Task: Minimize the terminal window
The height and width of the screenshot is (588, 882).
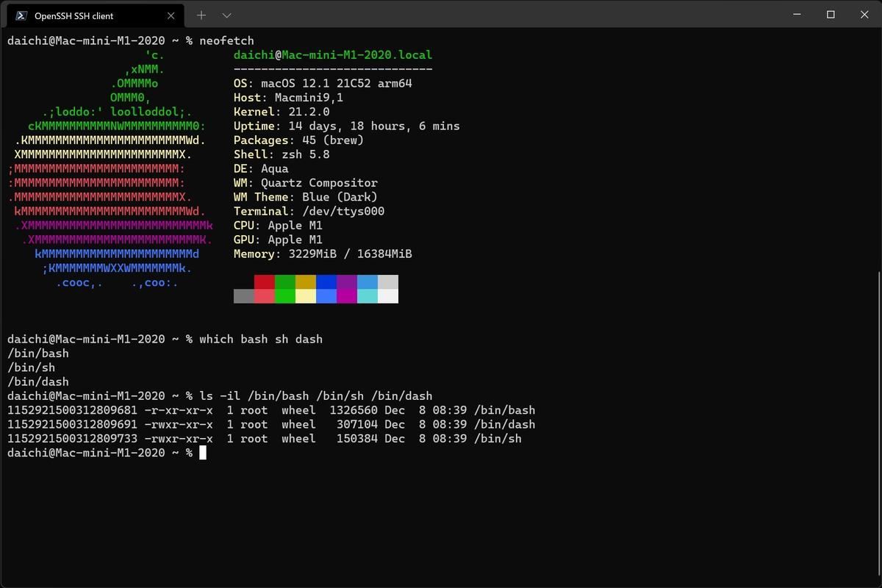Action: tap(797, 15)
